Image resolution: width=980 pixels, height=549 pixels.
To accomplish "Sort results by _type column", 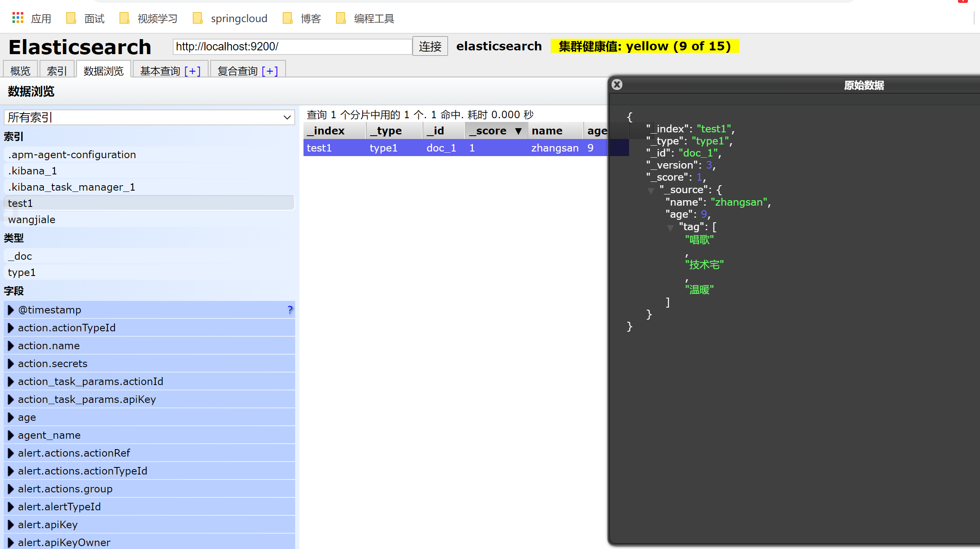I will pyautogui.click(x=395, y=131).
